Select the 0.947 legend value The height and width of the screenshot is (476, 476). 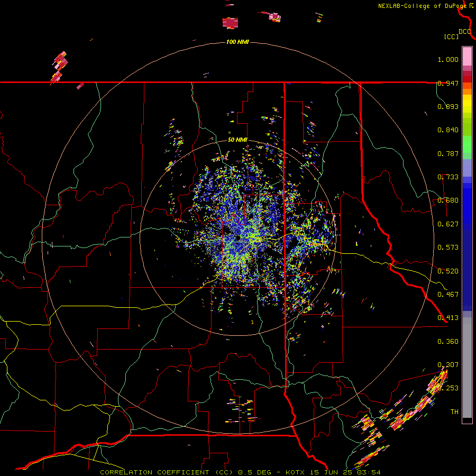448,83
